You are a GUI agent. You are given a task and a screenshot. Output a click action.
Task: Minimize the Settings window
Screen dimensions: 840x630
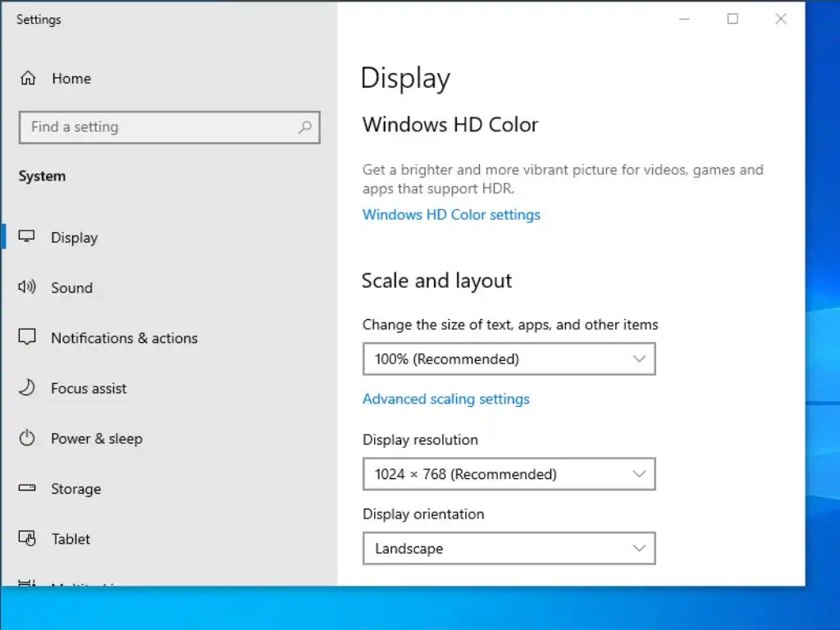pos(684,20)
